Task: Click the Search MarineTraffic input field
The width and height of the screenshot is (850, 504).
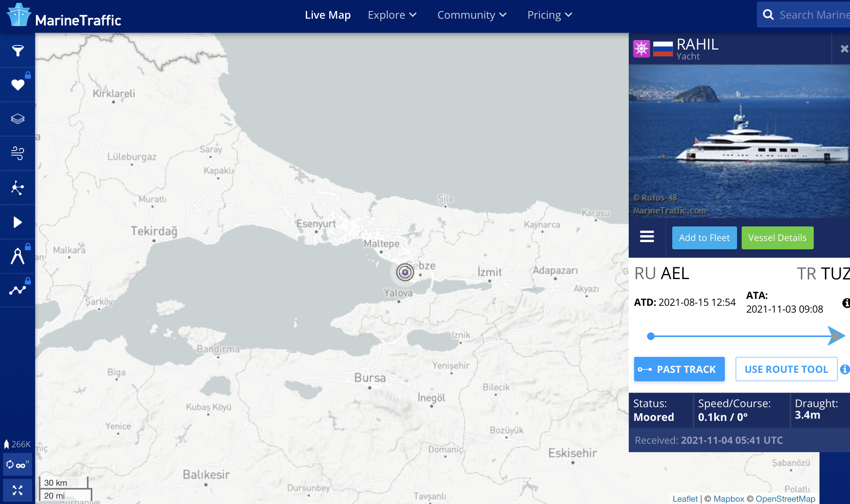Action: (813, 15)
